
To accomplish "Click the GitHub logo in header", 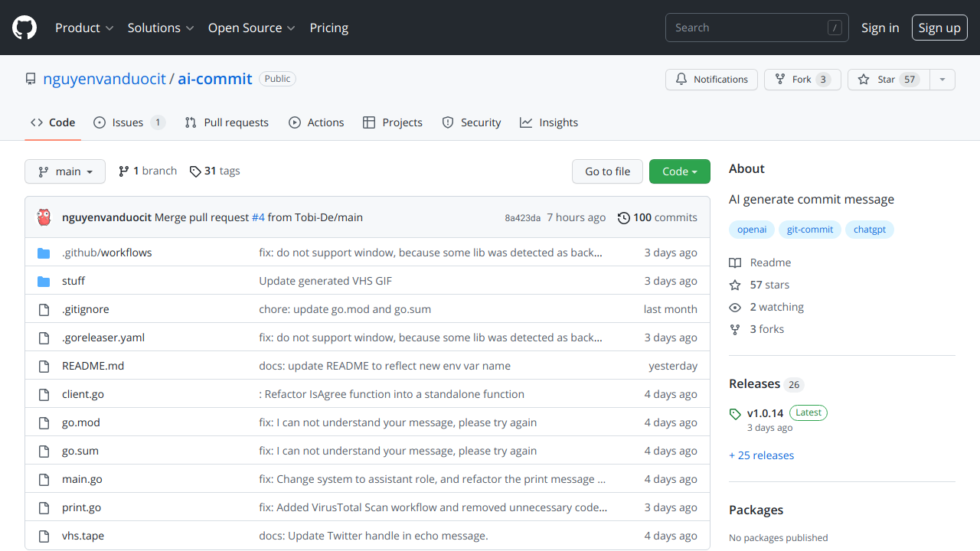I will pyautogui.click(x=24, y=28).
